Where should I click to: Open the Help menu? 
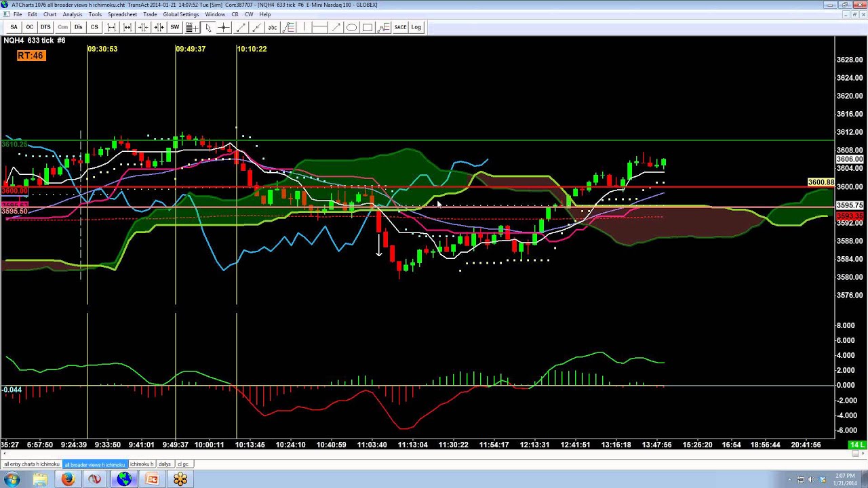pyautogui.click(x=264, y=14)
